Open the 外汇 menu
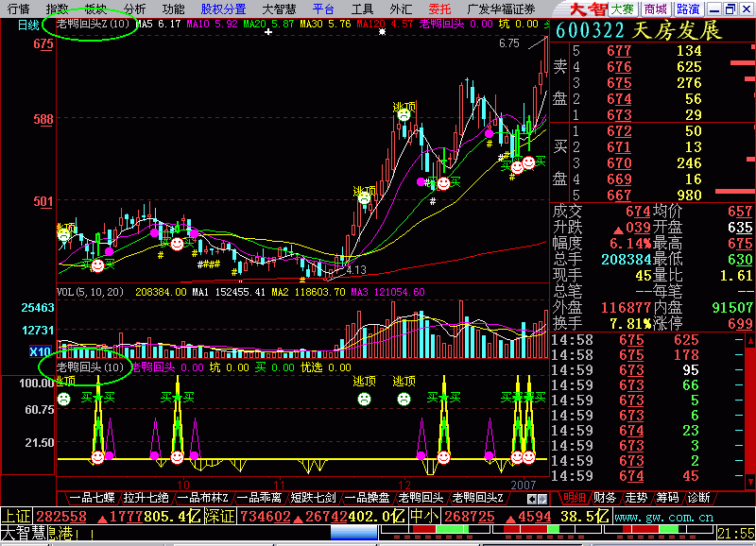 [401, 9]
